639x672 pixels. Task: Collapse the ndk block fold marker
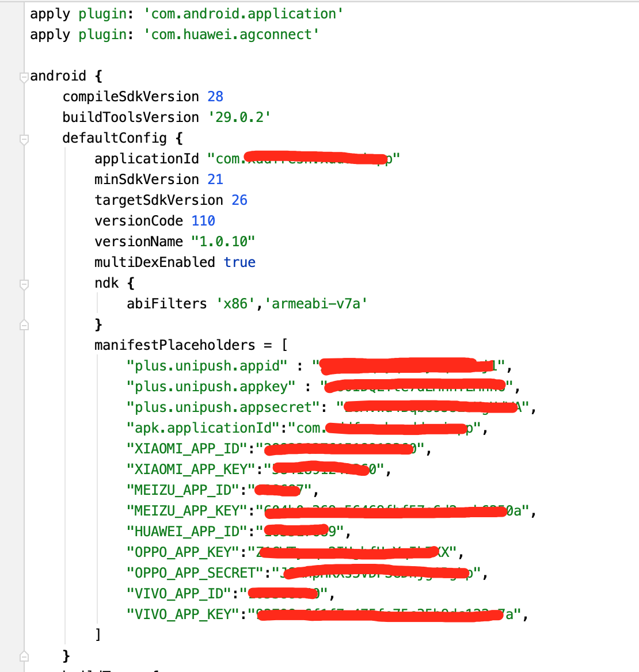[24, 284]
